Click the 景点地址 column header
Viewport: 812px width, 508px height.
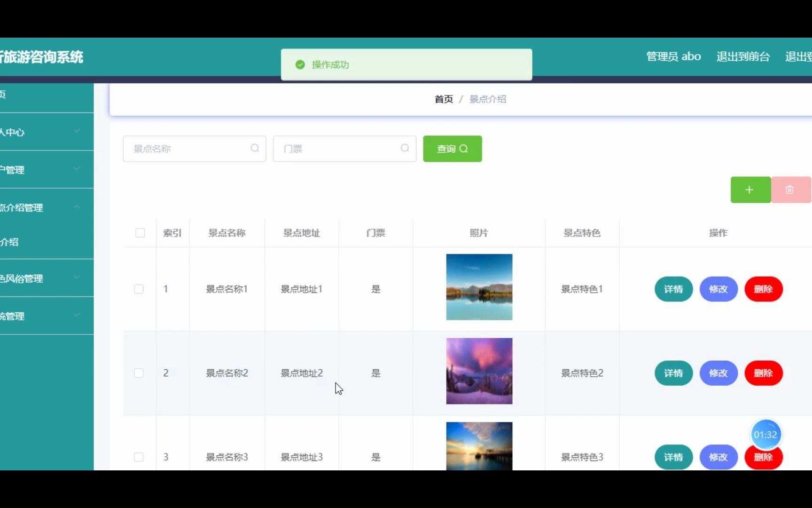pos(302,233)
